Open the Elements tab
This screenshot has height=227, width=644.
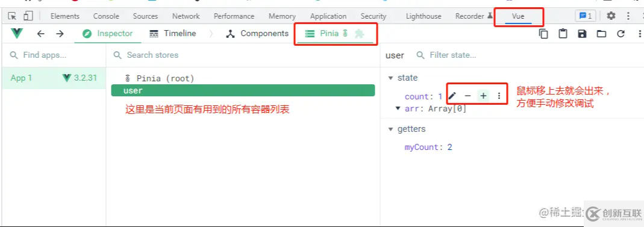(65, 16)
